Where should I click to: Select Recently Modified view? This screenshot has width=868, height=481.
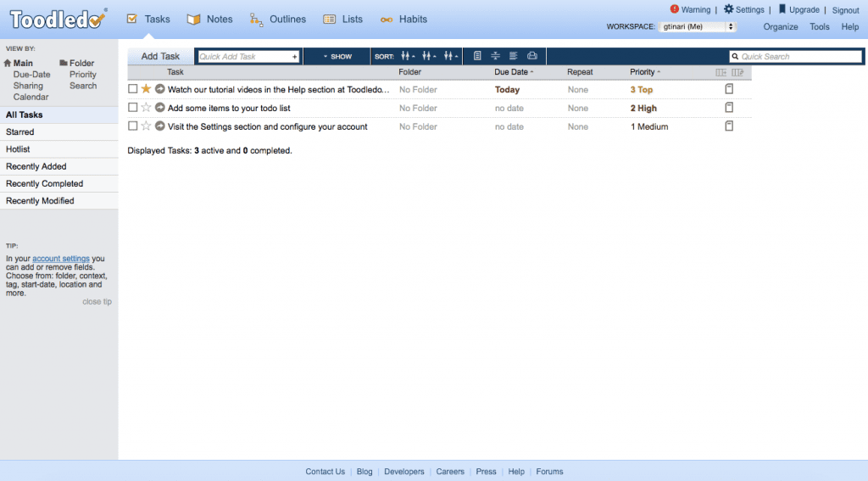click(x=58, y=200)
